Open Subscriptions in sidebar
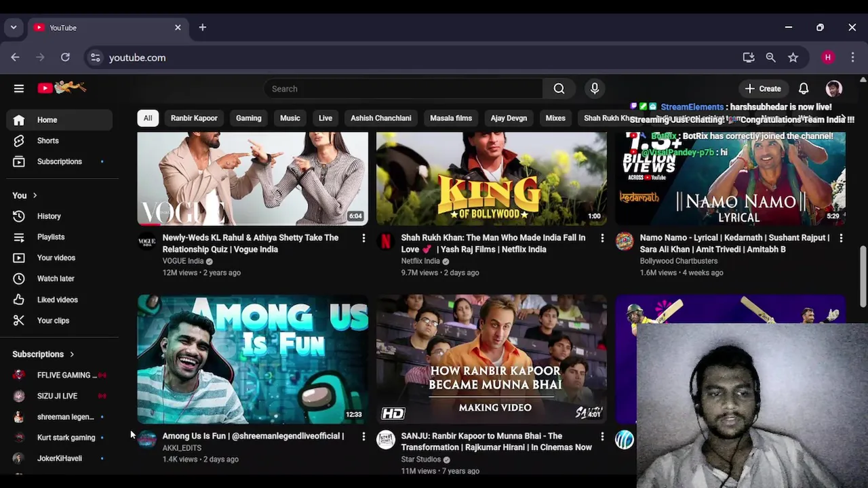Image resolution: width=868 pixels, height=488 pixels. click(60, 162)
